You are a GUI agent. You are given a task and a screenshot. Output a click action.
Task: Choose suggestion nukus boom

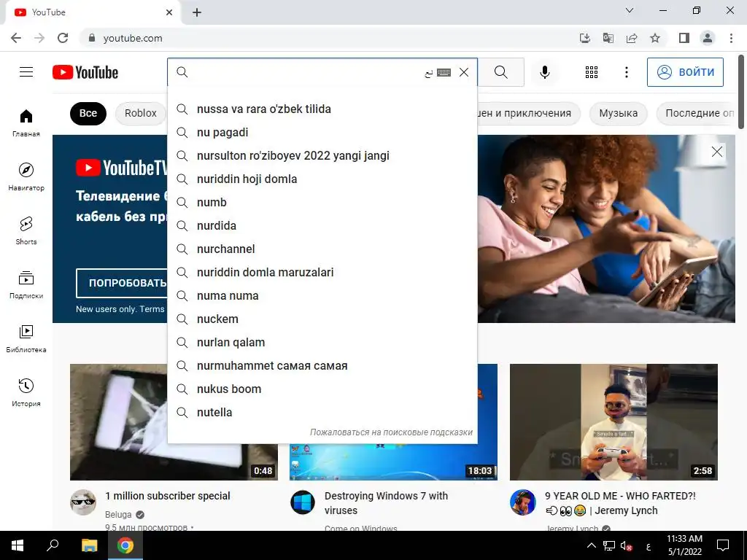[322, 389]
